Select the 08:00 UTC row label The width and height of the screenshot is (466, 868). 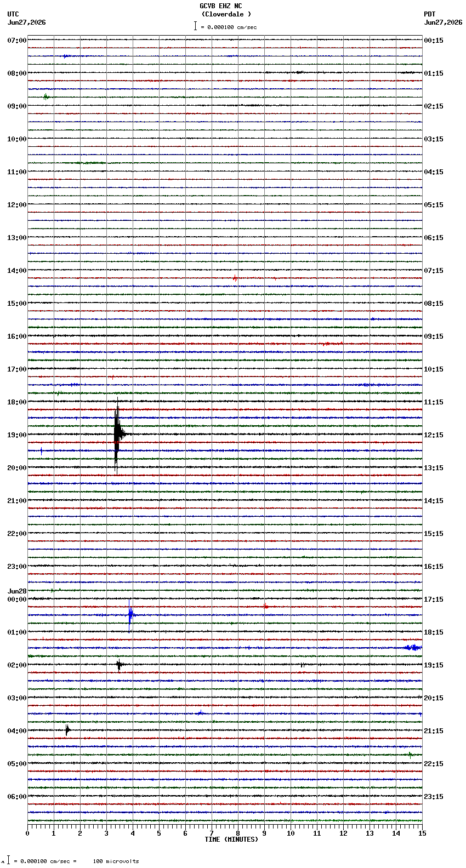tap(17, 73)
